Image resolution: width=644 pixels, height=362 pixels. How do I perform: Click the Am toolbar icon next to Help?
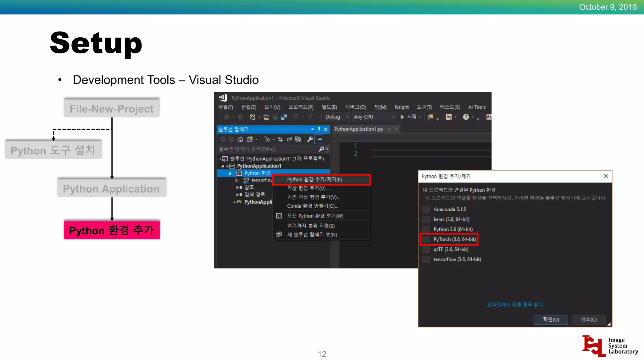click(x=449, y=117)
